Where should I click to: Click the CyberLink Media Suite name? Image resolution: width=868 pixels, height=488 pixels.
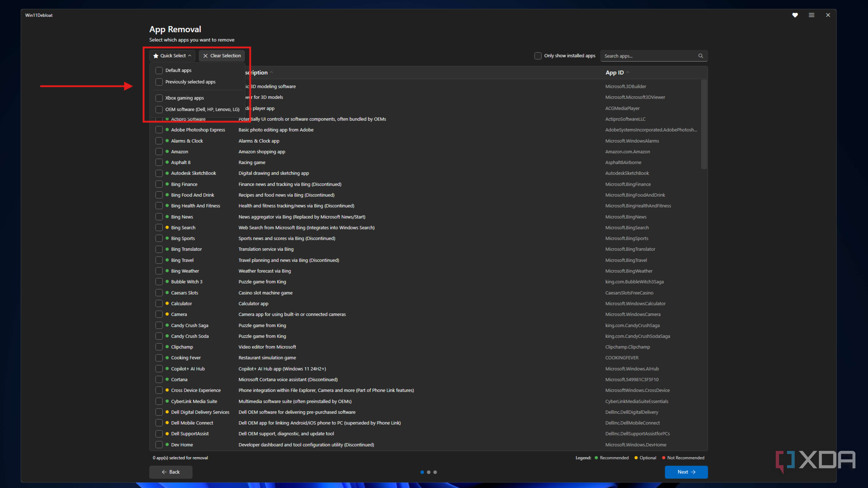pos(194,401)
